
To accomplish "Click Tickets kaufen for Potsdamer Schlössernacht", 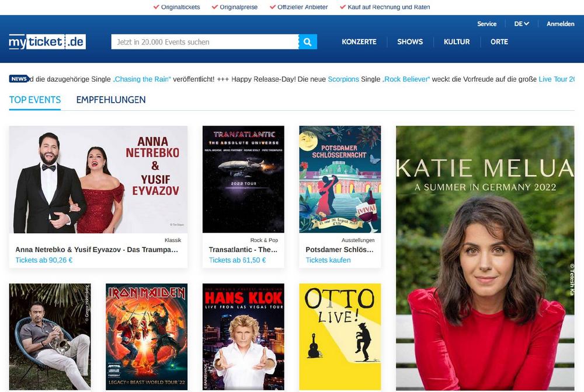I will (x=328, y=260).
